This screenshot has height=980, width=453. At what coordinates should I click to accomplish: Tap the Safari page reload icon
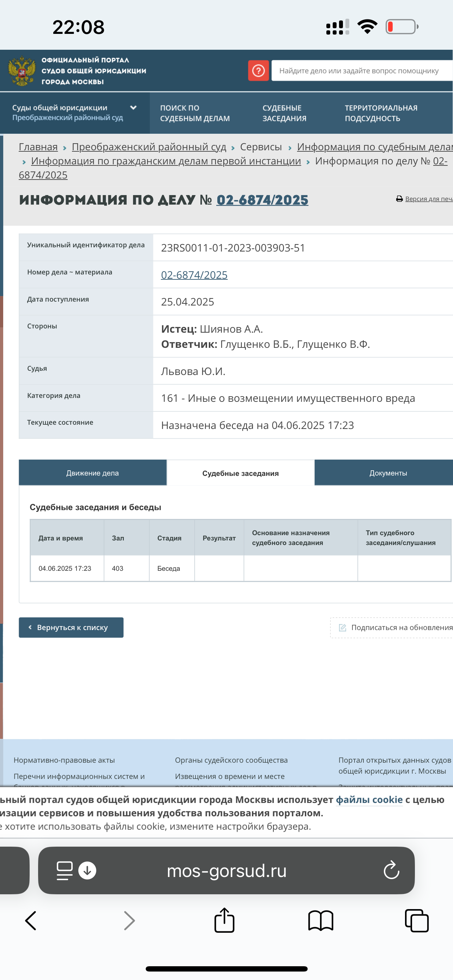coord(391,870)
